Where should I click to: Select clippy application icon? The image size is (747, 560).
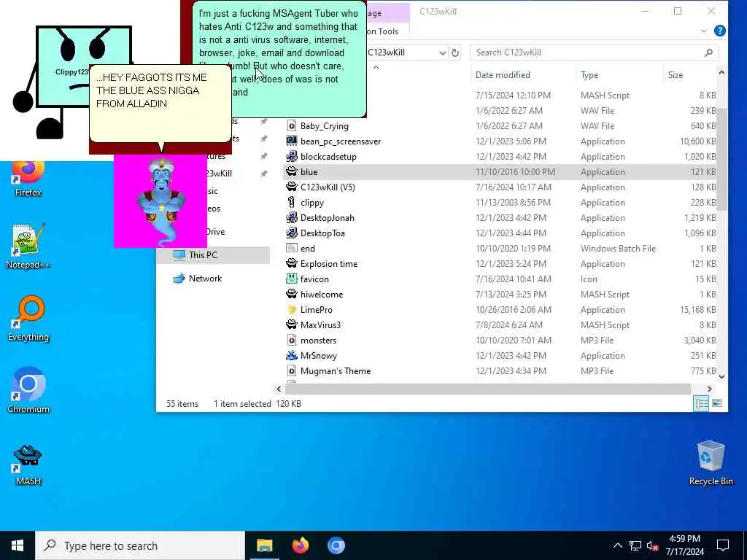[x=292, y=203]
